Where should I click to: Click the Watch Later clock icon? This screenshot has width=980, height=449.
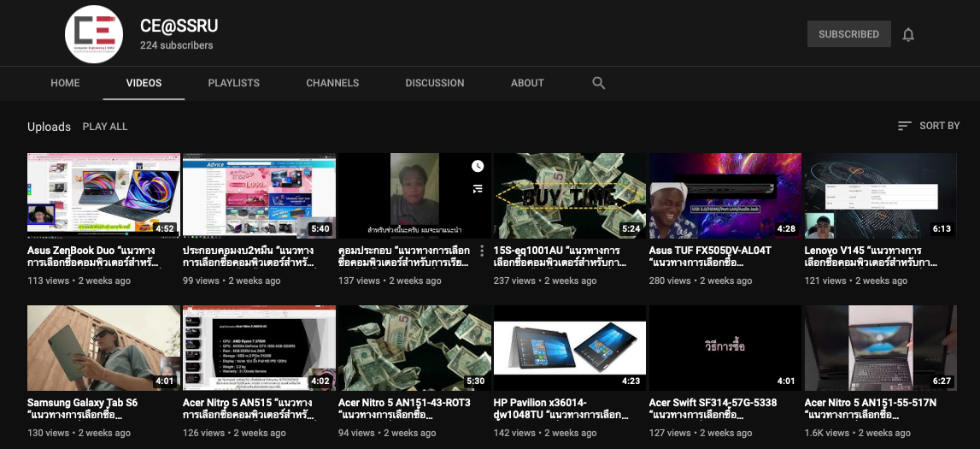[477, 166]
